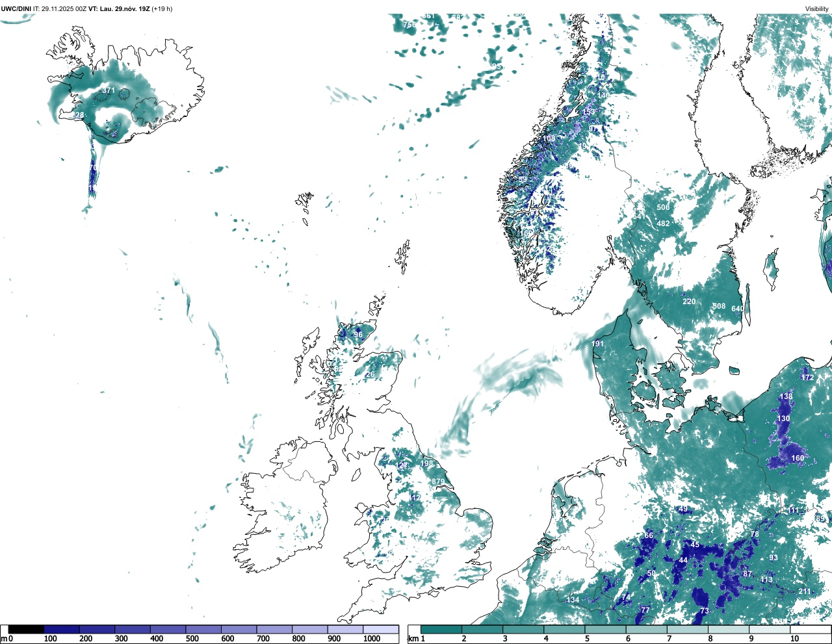
Task: Click the '198' value over northern England
Action: [x=426, y=463]
